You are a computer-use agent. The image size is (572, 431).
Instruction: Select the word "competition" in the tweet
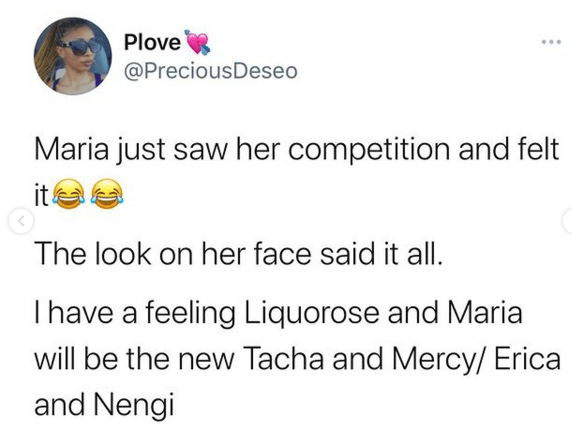coord(369,150)
